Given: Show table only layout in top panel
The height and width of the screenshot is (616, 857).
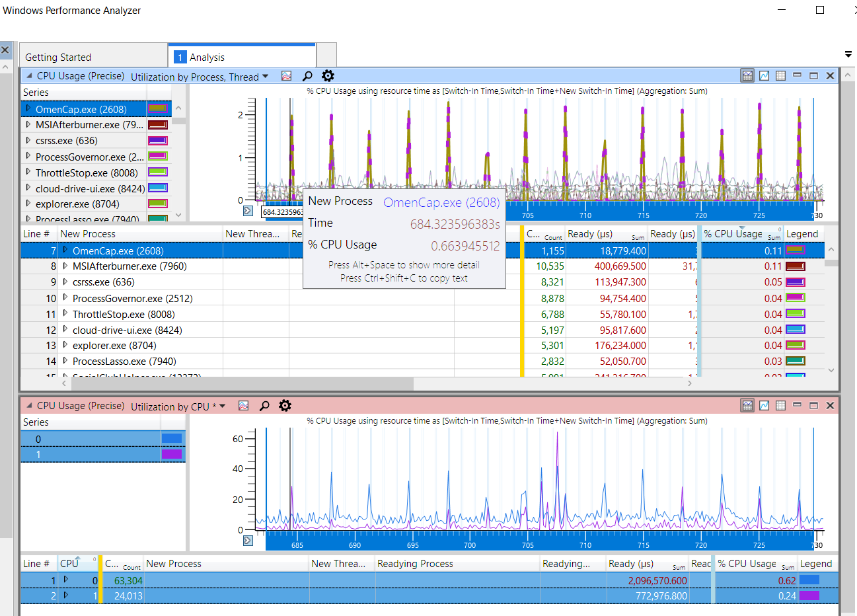Looking at the screenshot, I should click(x=780, y=75).
